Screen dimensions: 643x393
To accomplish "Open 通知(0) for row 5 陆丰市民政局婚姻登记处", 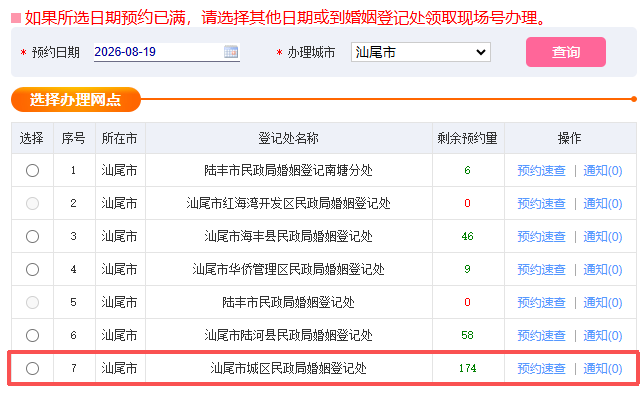I will pos(602,302).
